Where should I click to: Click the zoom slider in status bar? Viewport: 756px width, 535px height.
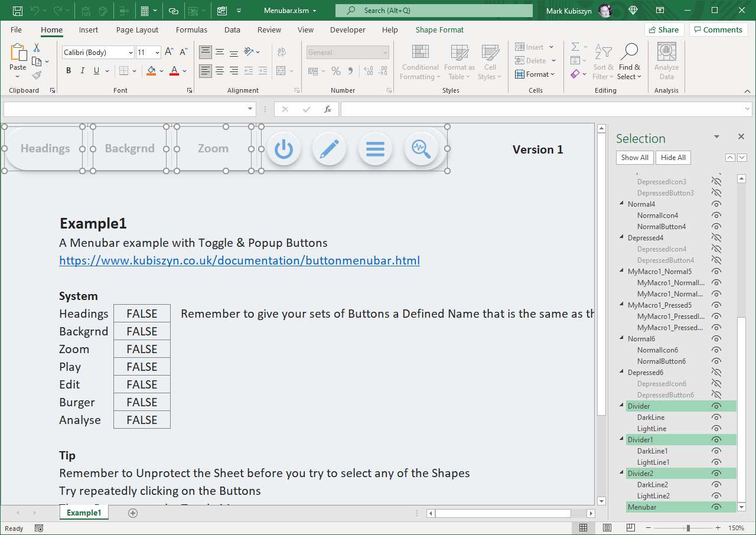point(688,528)
